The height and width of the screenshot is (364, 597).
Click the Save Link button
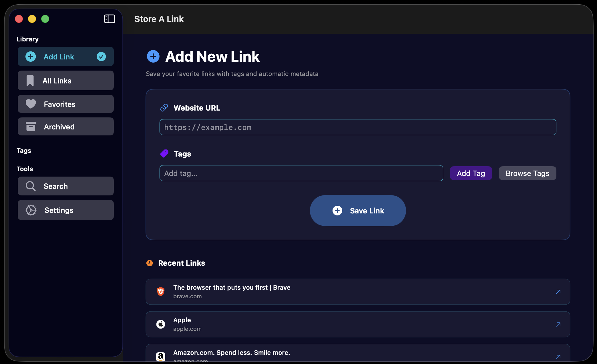(x=358, y=211)
